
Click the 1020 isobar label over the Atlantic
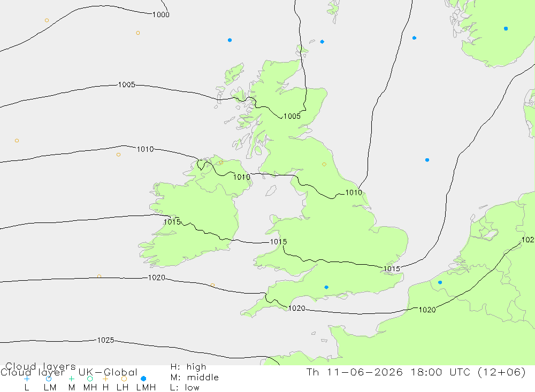157,278
